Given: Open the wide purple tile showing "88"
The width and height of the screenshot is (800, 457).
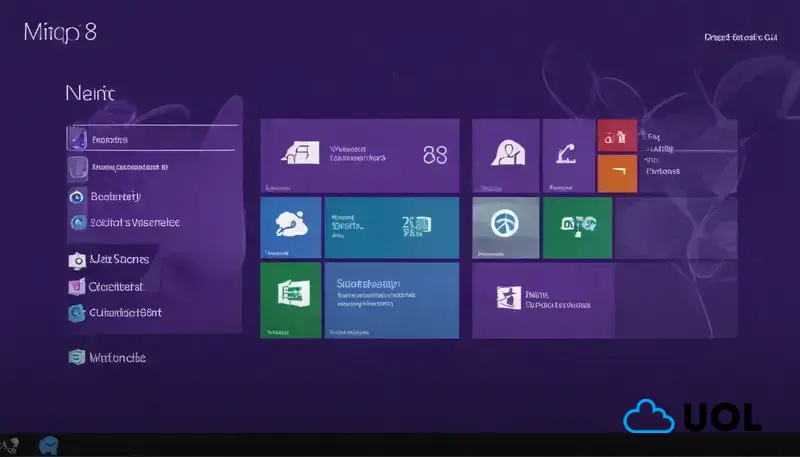Looking at the screenshot, I should [360, 156].
